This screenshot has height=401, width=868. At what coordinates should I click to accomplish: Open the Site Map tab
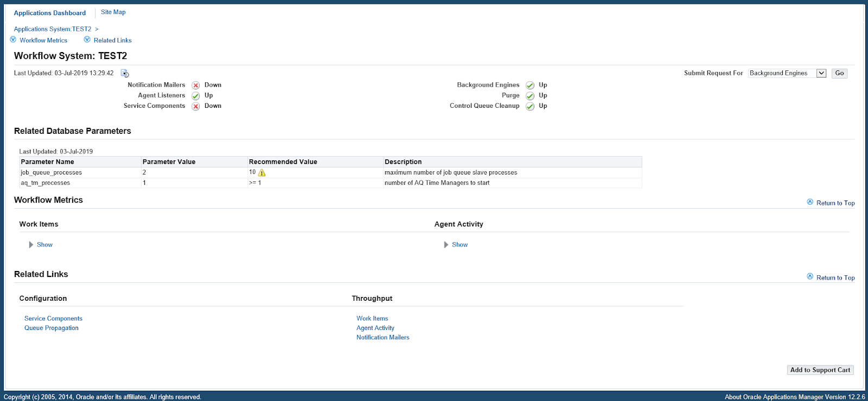pos(113,12)
